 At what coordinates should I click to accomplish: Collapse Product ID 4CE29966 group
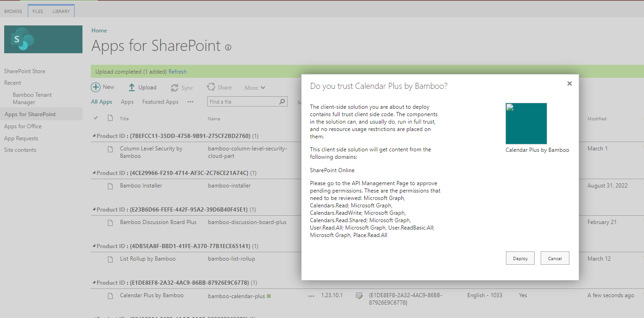coord(94,173)
